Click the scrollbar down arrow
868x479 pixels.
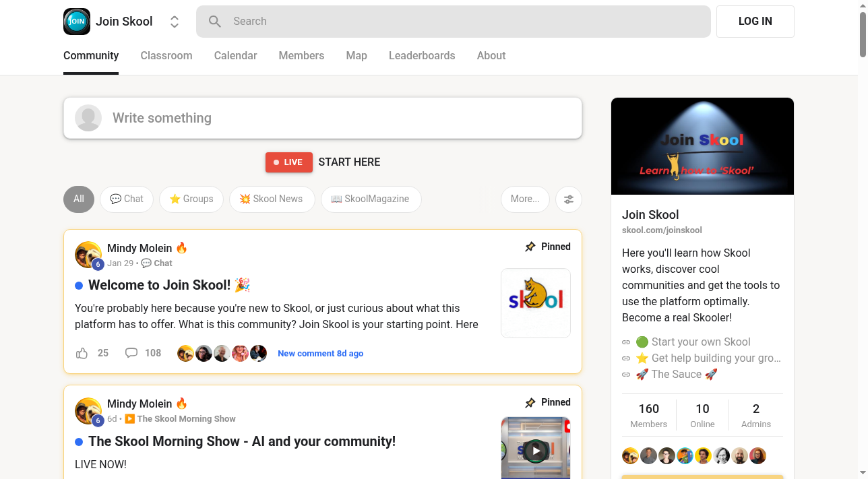863,474
